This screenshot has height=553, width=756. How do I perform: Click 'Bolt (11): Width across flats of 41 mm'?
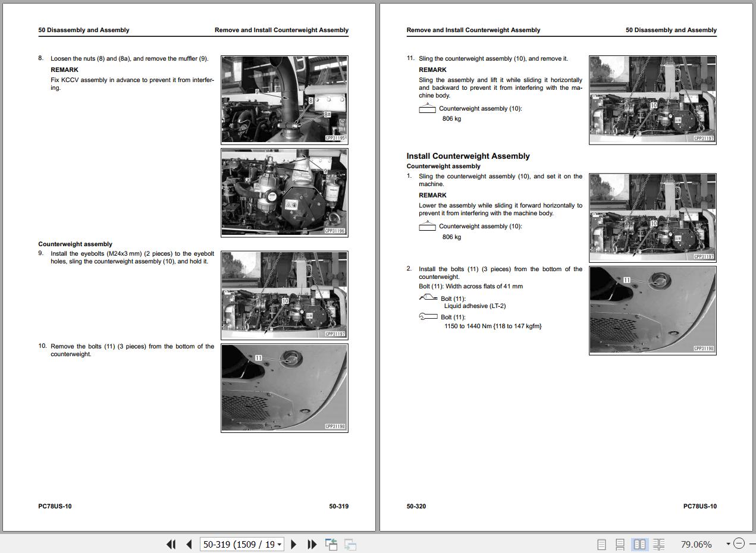(x=470, y=286)
